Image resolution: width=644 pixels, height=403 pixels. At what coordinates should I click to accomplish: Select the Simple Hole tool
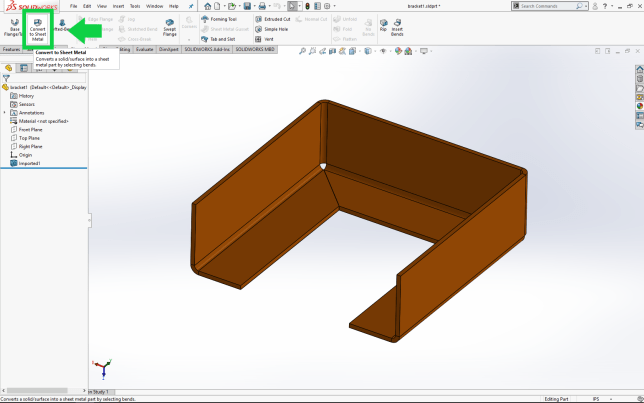pyautogui.click(x=271, y=29)
